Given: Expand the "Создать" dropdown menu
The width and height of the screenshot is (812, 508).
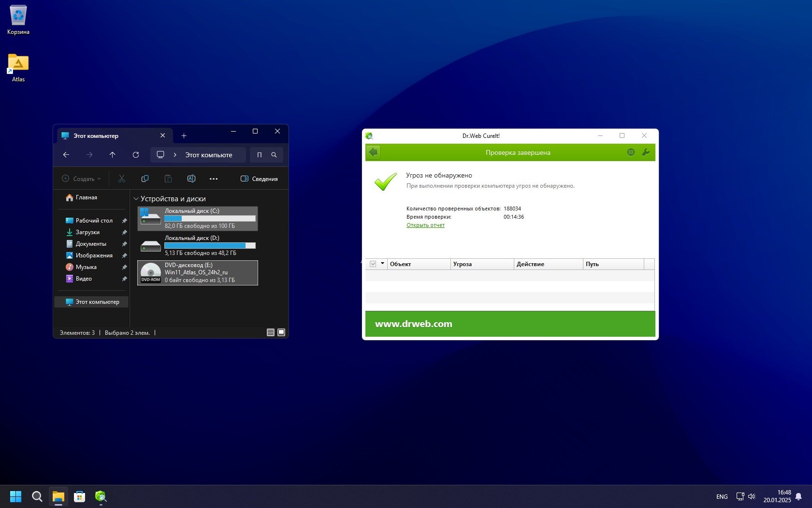Looking at the screenshot, I should tap(82, 179).
